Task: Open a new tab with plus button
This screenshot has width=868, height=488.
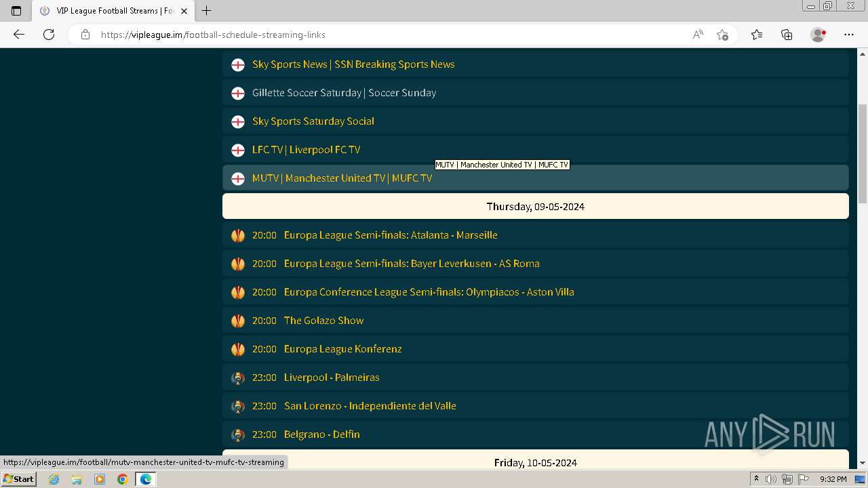Action: (207, 11)
